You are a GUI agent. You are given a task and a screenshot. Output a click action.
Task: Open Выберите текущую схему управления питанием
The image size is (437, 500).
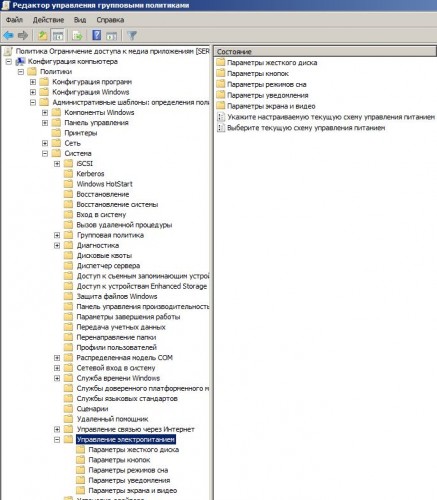(306, 128)
